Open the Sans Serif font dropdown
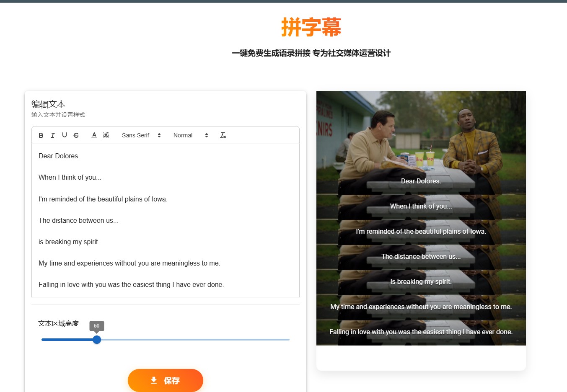This screenshot has height=392, width=567. tap(141, 135)
